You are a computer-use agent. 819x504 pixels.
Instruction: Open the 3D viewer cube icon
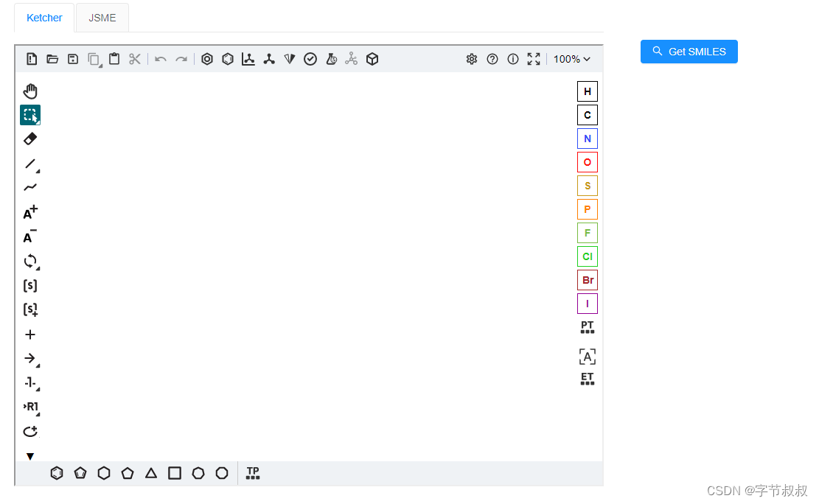(x=372, y=59)
